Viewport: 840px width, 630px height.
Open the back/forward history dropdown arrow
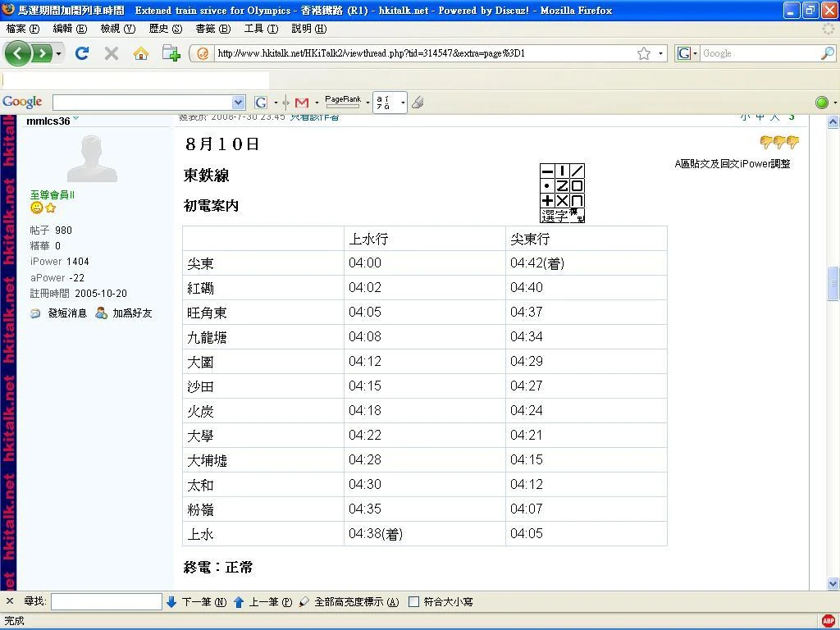[x=58, y=53]
